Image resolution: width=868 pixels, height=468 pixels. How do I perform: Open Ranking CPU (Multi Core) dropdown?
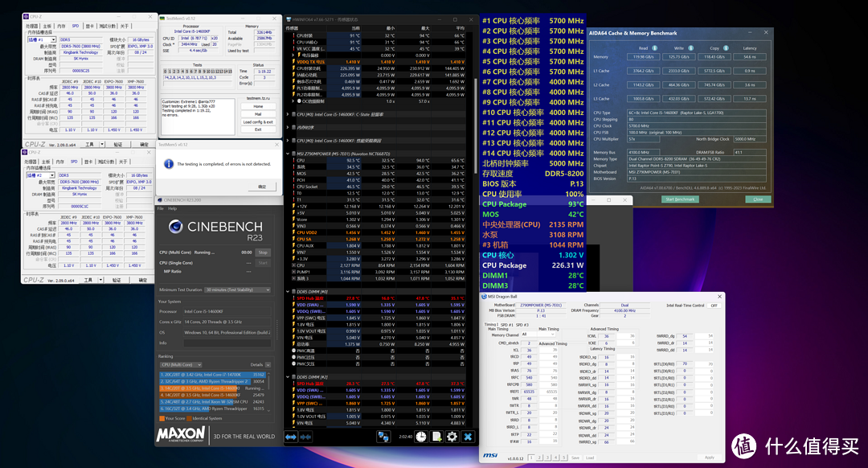pos(181,364)
